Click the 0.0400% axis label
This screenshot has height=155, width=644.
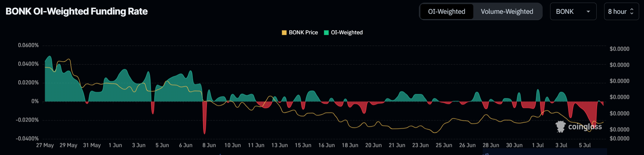28,64
